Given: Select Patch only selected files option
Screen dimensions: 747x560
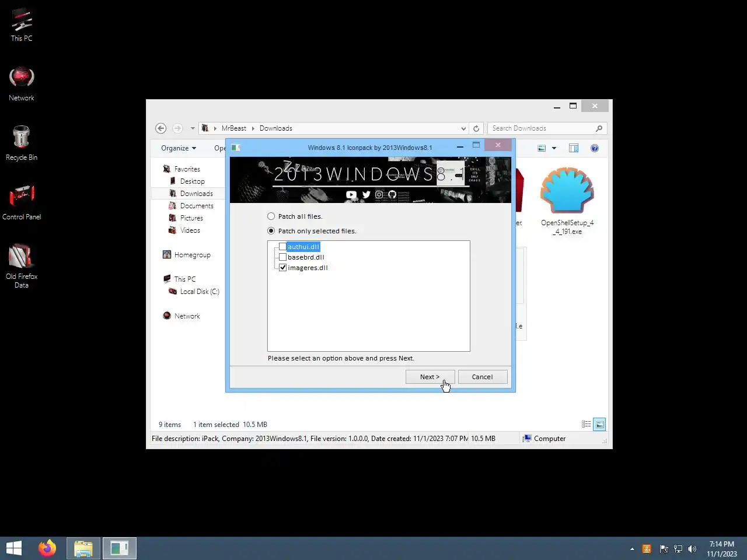Looking at the screenshot, I should tap(271, 231).
